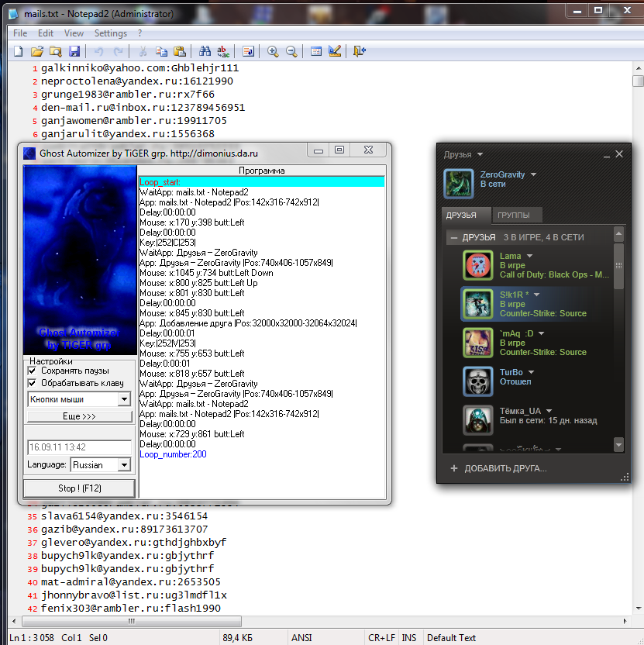Click line 42 fenix303@rambler.ru in Notepad2
Image resolution: width=644 pixels, height=645 pixels.
pos(131,608)
